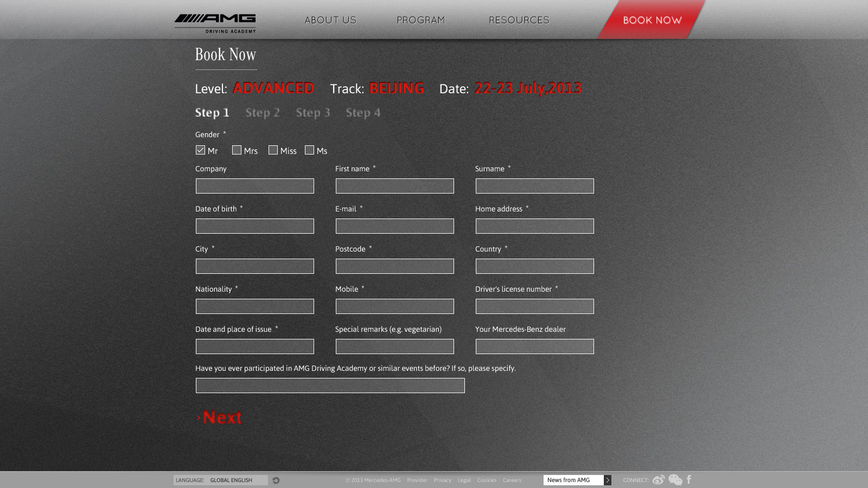The height and width of the screenshot is (488, 868).
Task: Focus the First name input field
Action: click(394, 186)
